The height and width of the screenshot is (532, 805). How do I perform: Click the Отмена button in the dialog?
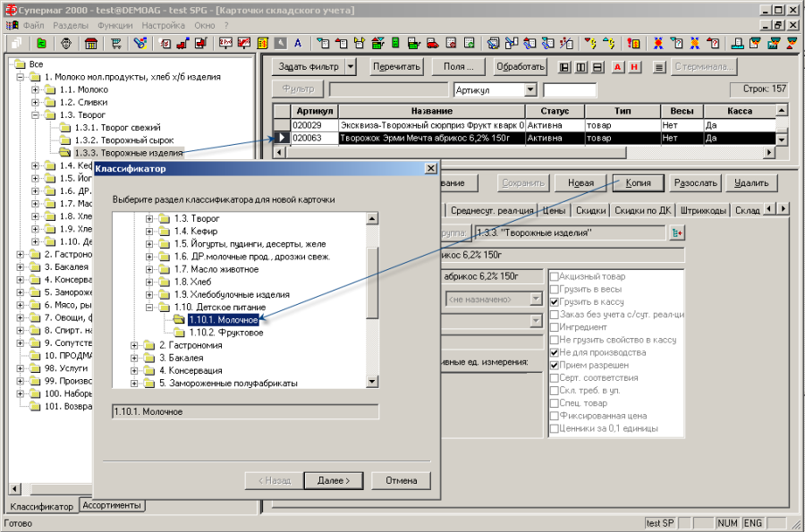401,481
